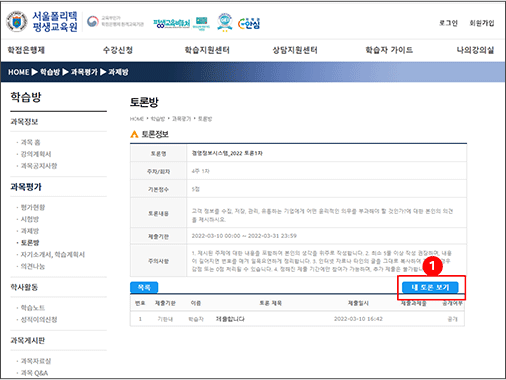The width and height of the screenshot is (506, 380).
Task: Open 자기소개서, 학습계획서 in the sidebar
Action: [x=53, y=254]
